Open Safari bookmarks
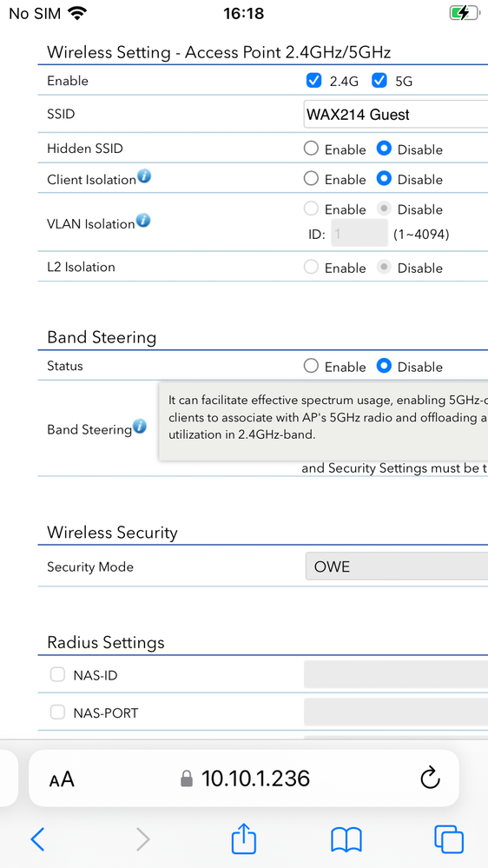Viewport: 488px width, 868px height. point(346,840)
